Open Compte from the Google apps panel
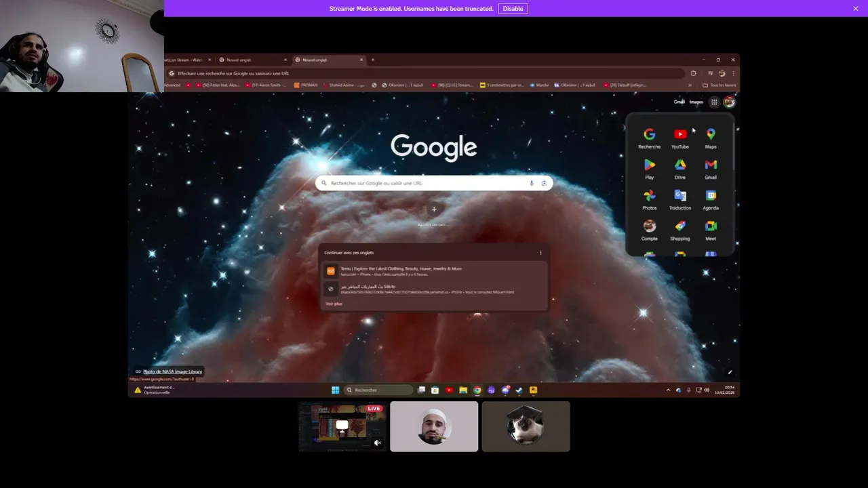 [649, 230]
